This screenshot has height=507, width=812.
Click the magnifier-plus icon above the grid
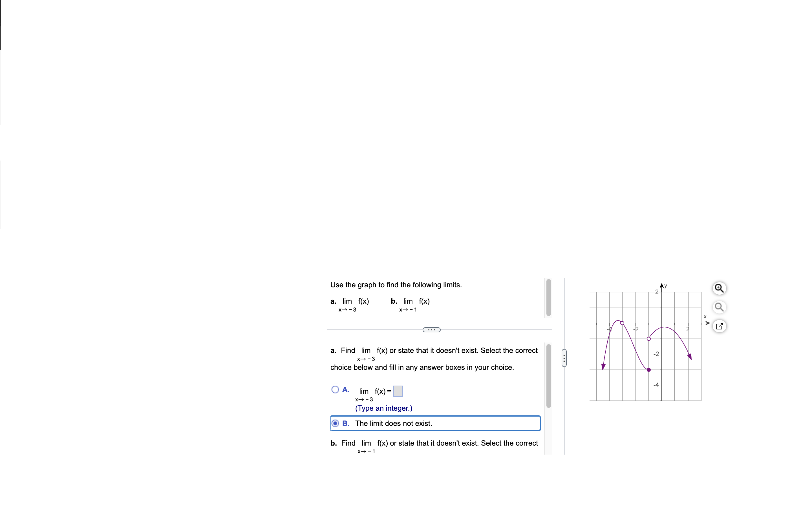click(720, 288)
